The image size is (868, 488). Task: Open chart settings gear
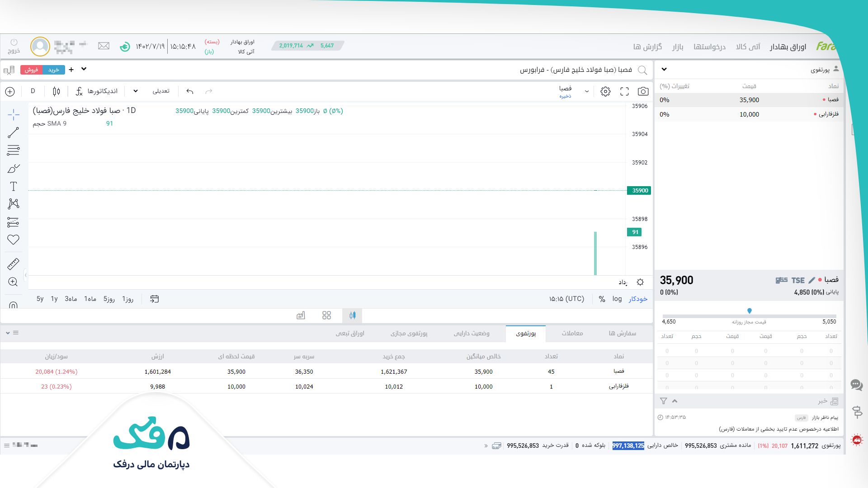pos(605,91)
